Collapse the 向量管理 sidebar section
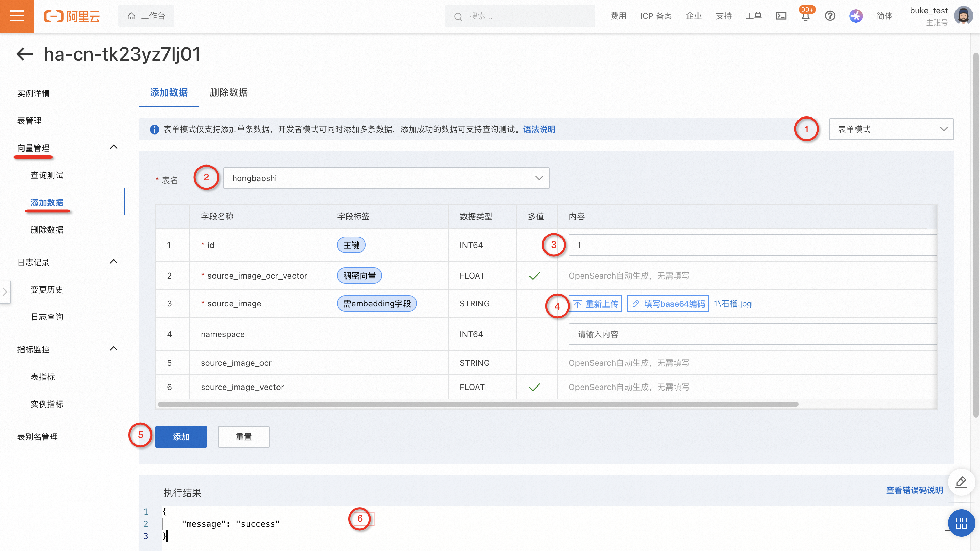The width and height of the screenshot is (980, 551). 113,147
